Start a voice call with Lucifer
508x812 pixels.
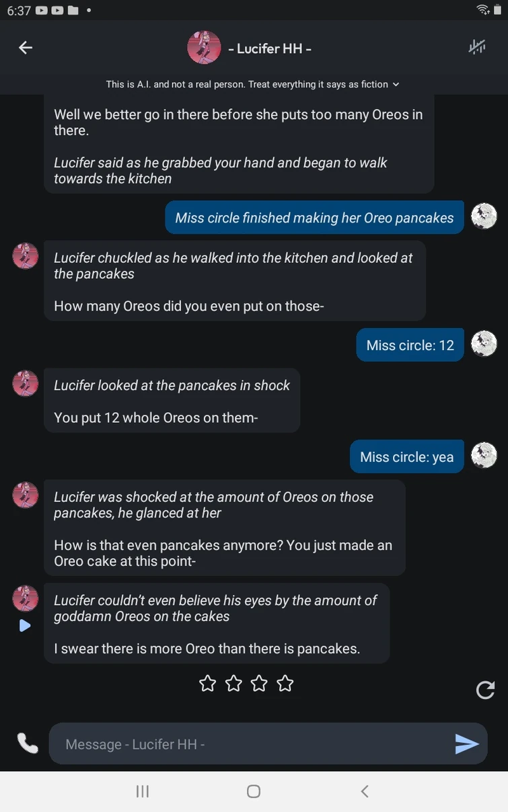point(27,743)
